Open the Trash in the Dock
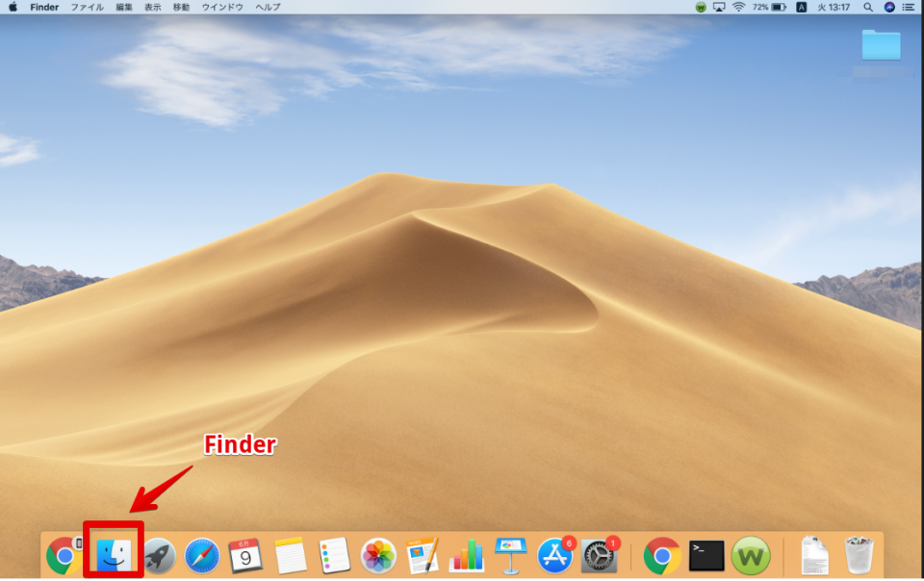The height and width of the screenshot is (581, 924). pos(859,555)
